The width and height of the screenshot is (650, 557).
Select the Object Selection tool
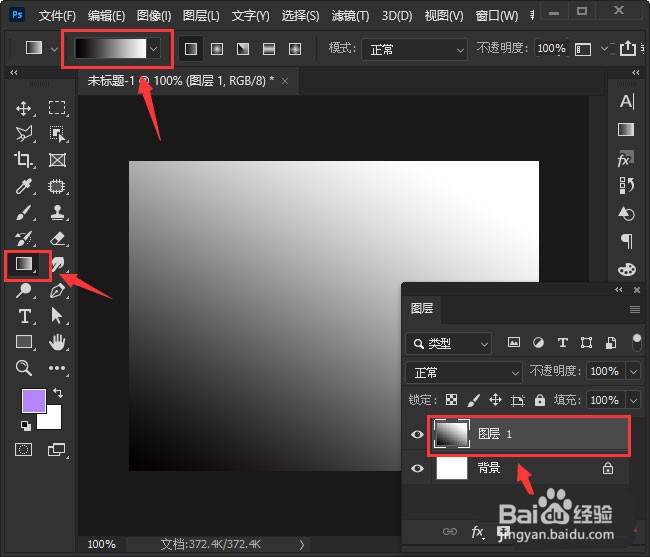(57, 134)
